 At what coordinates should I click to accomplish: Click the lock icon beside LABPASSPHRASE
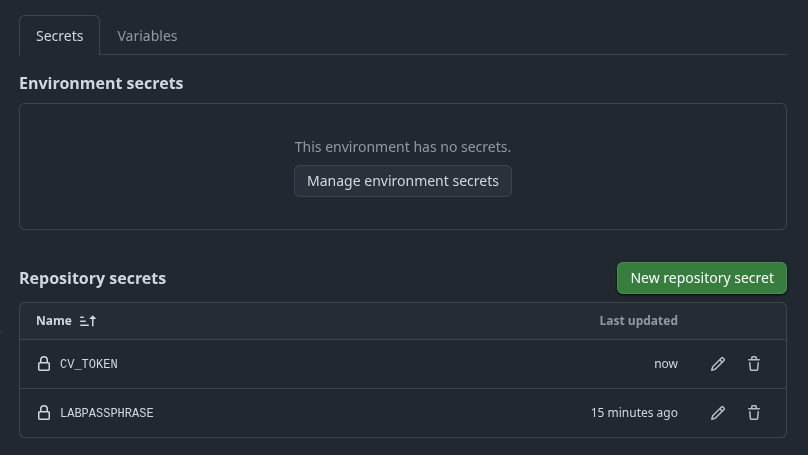(x=44, y=412)
